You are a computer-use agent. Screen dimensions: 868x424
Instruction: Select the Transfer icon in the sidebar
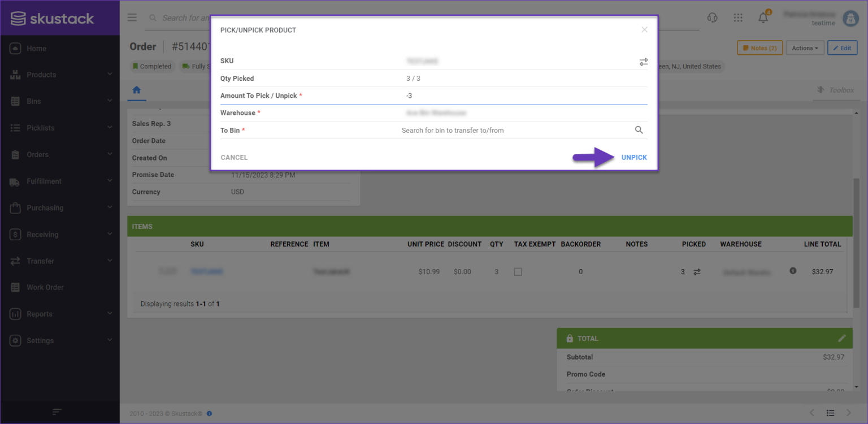[16, 261]
